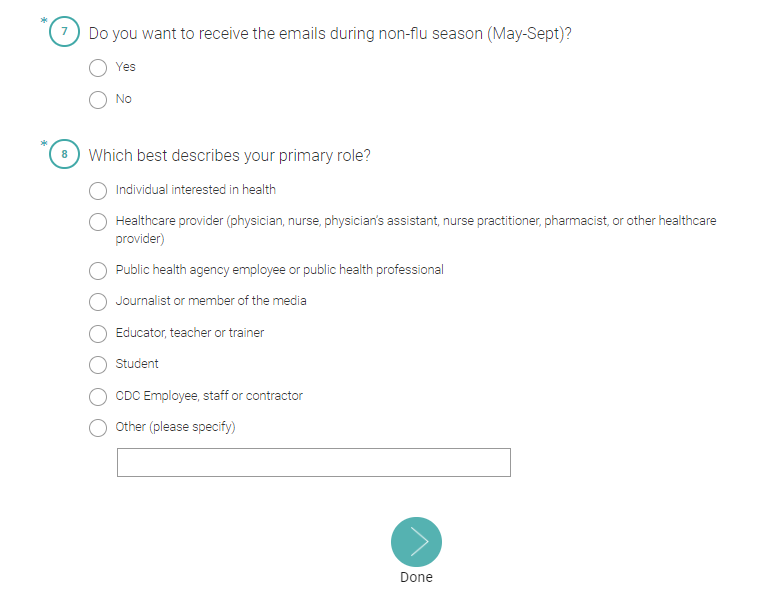Click the Other specify text field
Viewport: 760px width, 607px height.
click(x=313, y=462)
